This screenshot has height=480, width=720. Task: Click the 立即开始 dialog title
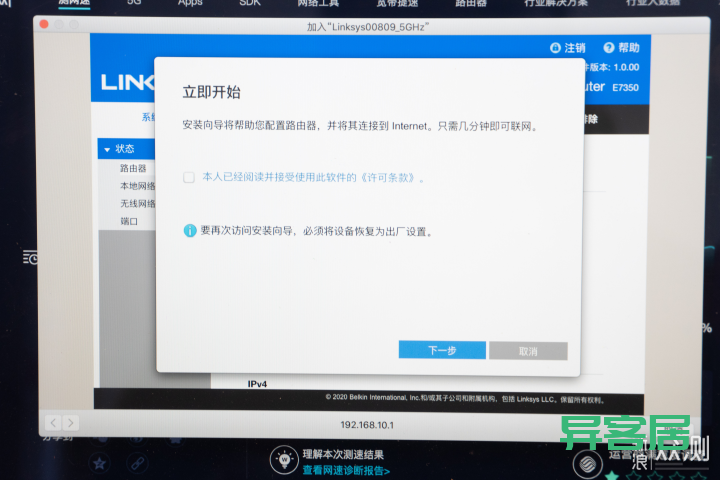(211, 92)
